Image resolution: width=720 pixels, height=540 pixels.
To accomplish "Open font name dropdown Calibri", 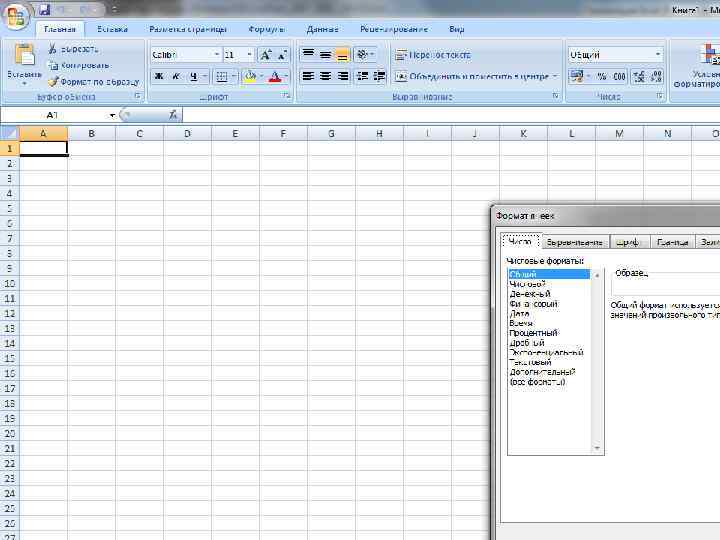I will (216, 55).
